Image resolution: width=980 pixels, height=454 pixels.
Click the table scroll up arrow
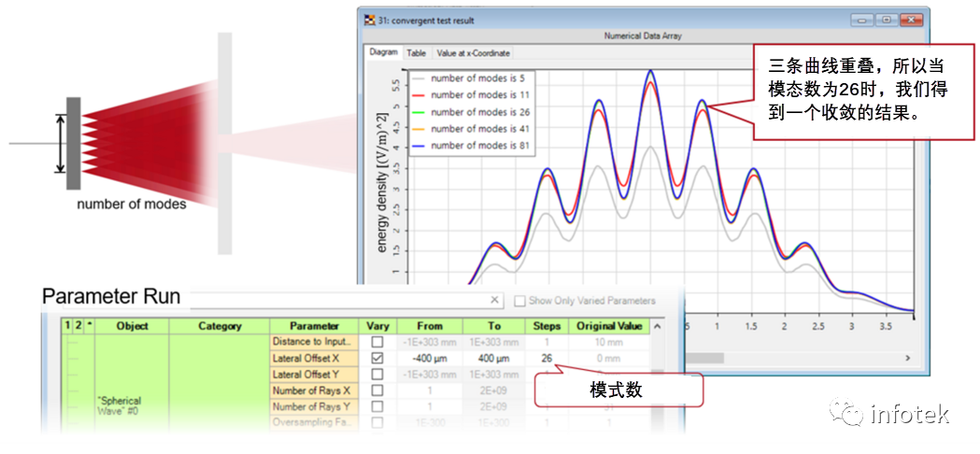click(x=656, y=326)
